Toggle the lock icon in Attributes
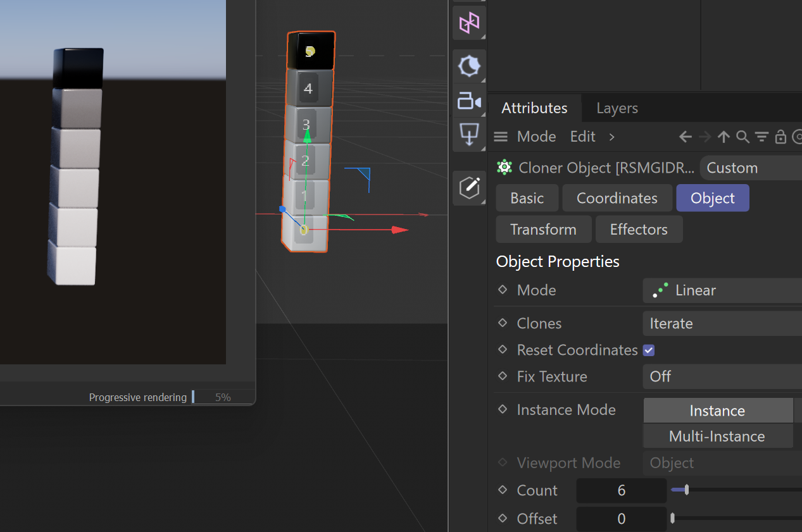The width and height of the screenshot is (802, 532). click(x=780, y=137)
